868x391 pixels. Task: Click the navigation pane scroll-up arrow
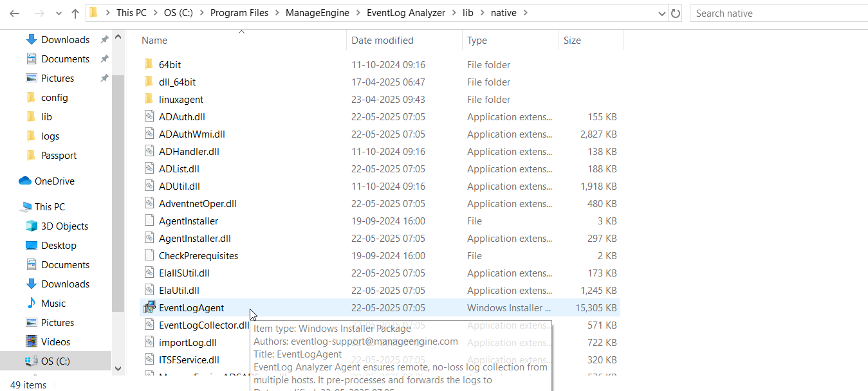coord(118,37)
